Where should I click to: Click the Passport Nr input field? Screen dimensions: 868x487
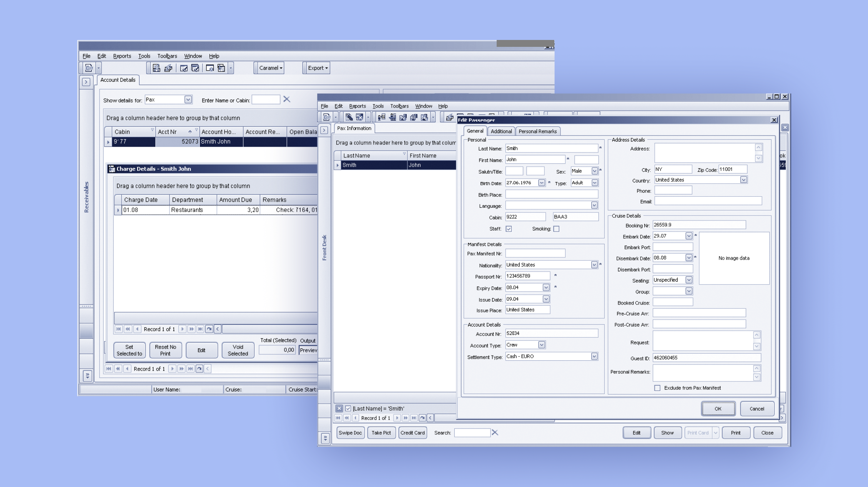527,276
